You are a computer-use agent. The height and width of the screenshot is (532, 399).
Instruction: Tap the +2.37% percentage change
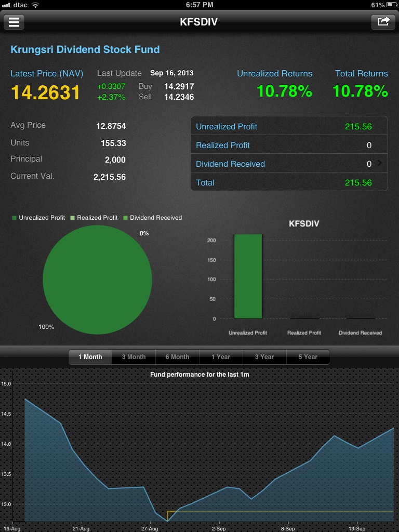coord(111,97)
